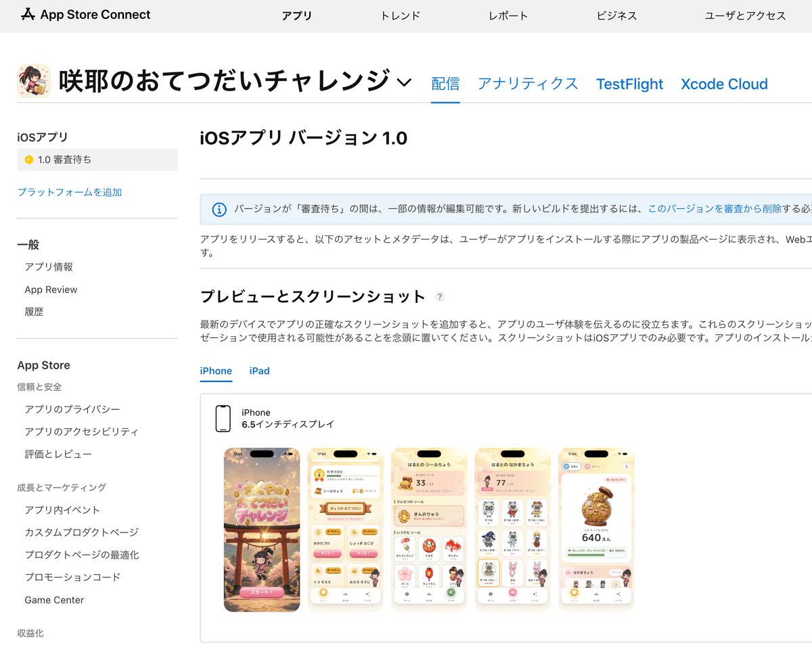The image size is (812, 650).
Task: Click the iOSアプリ バージョン 1.0 heading
Action: (x=304, y=138)
